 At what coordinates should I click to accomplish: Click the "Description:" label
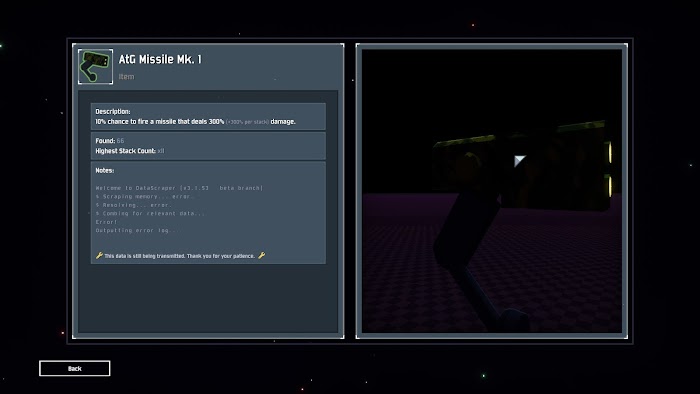pos(113,112)
